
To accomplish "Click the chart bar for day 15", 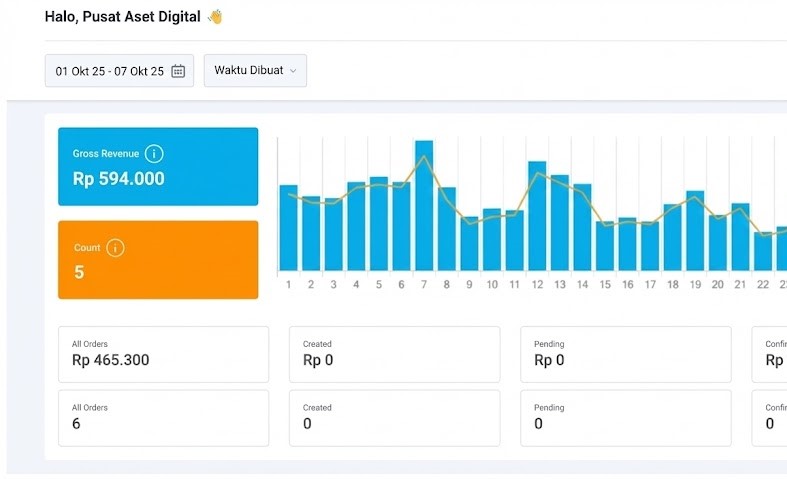I will click(x=605, y=246).
